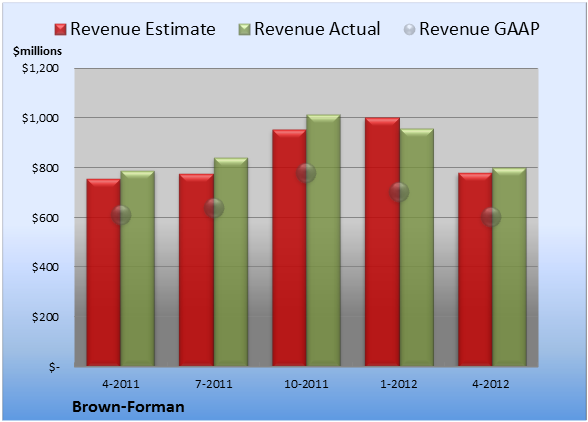Click the '$millions' axis unit label
The height and width of the screenshot is (422, 588).
37,51
